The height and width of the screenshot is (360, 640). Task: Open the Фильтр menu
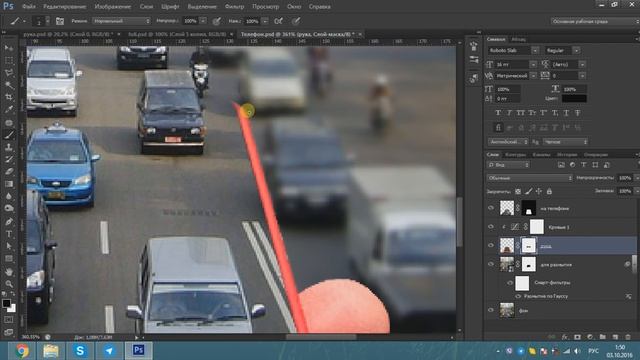point(234,7)
